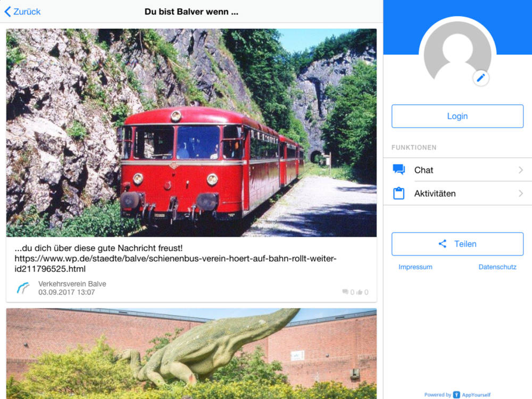Click the FUNKTIONEN section heading

(414, 147)
